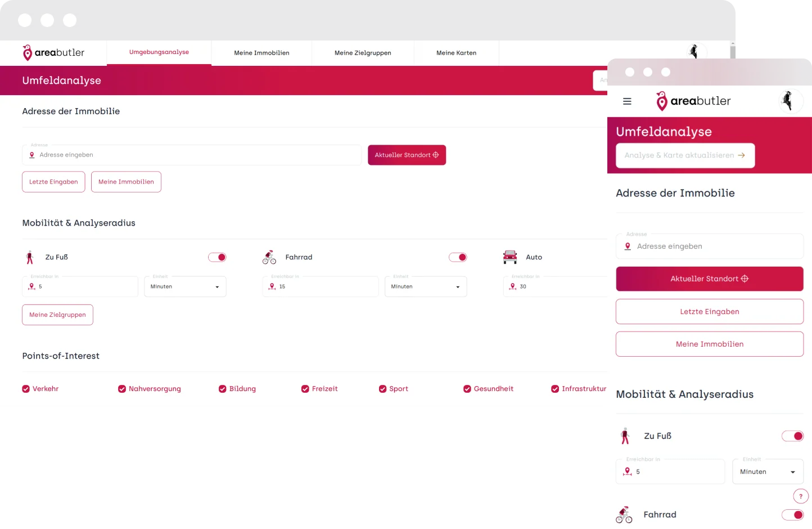Toggle Zu Fuß switch in desktop window
Screen dimensions: 812x529
(217, 257)
